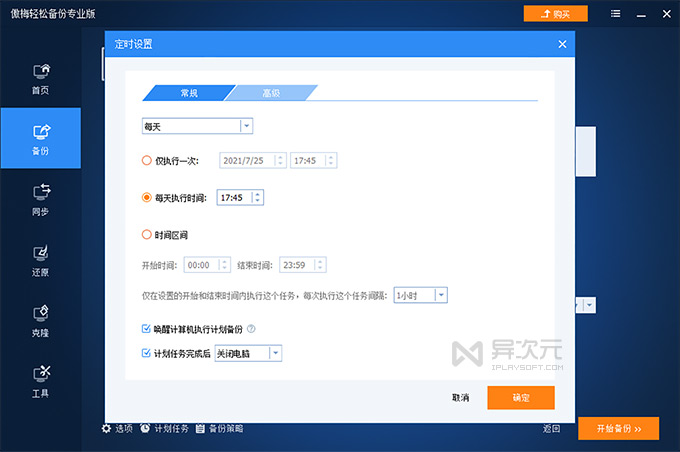Click the 23:59 end time field
Image resolution: width=680 pixels, height=452 pixels.
point(303,265)
